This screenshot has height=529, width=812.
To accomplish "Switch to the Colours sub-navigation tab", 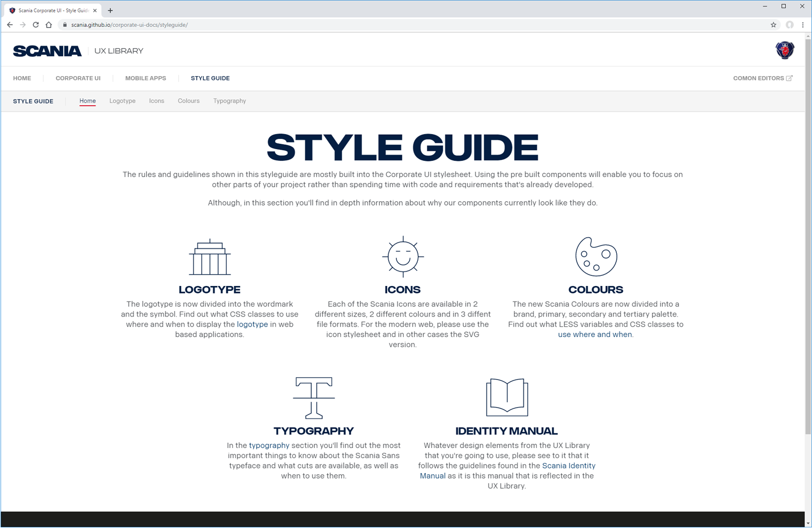I will [189, 101].
